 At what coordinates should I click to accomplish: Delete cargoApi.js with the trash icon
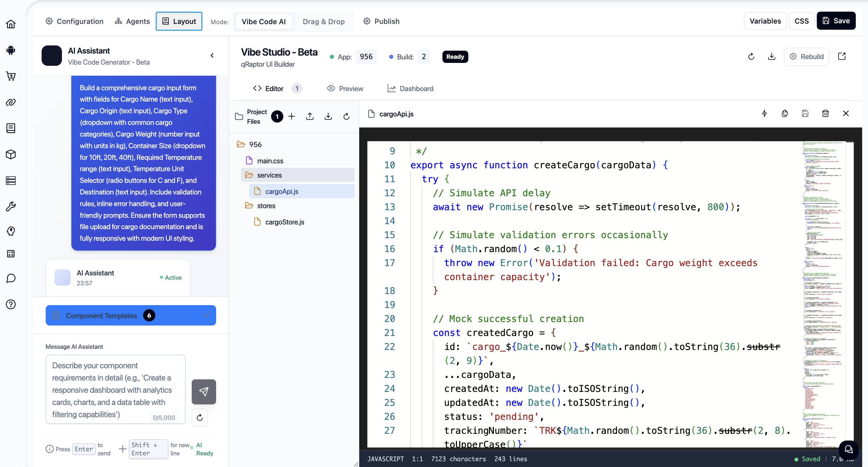coord(825,114)
